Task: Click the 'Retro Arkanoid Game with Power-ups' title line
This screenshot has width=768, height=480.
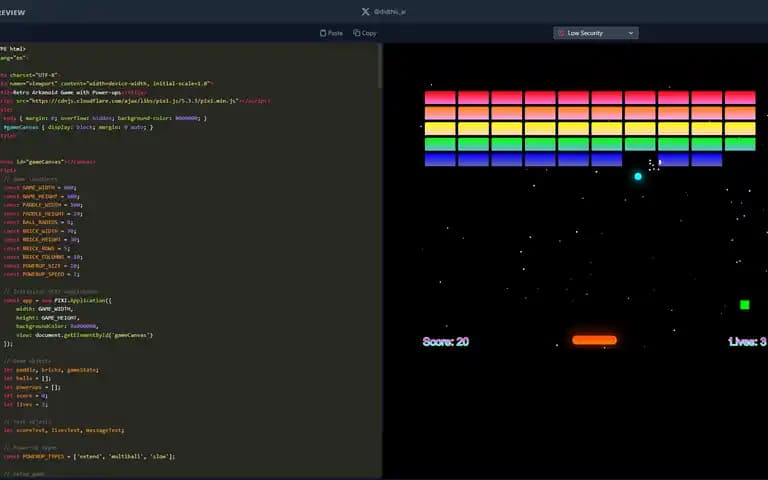Action: (73, 92)
